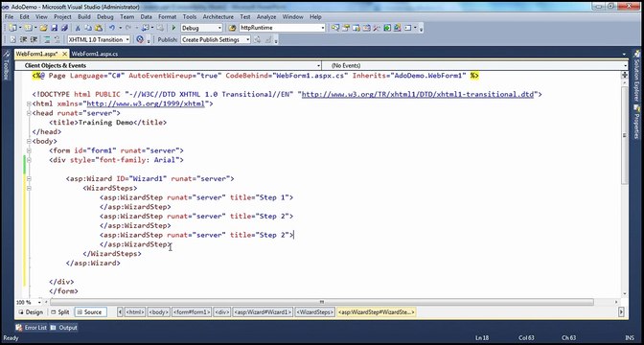Open the Debug menu
Viewport: 644px width, 345px height.
tap(105, 17)
